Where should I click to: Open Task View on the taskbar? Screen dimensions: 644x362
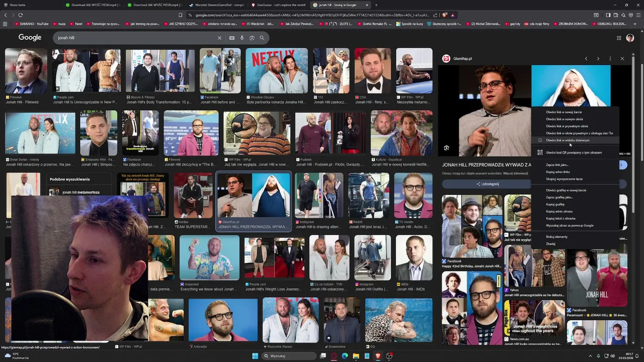[323, 356]
